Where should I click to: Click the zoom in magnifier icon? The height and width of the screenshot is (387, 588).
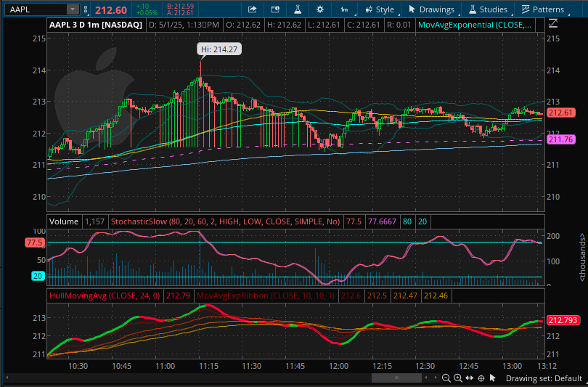coord(457,378)
